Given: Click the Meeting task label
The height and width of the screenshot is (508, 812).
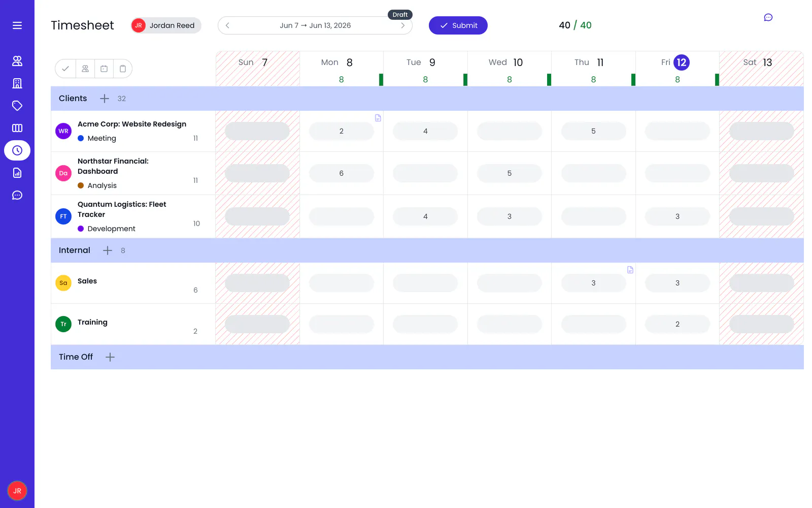Looking at the screenshot, I should click(101, 138).
